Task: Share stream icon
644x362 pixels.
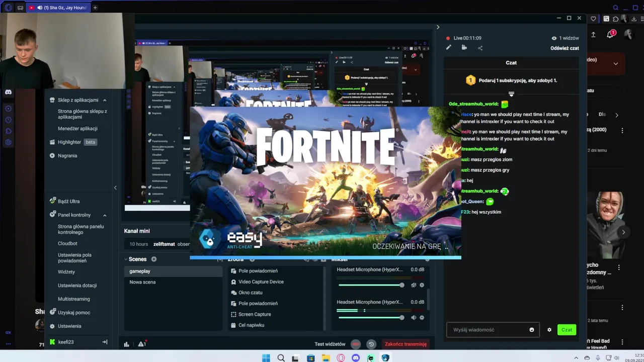Action: (x=480, y=48)
